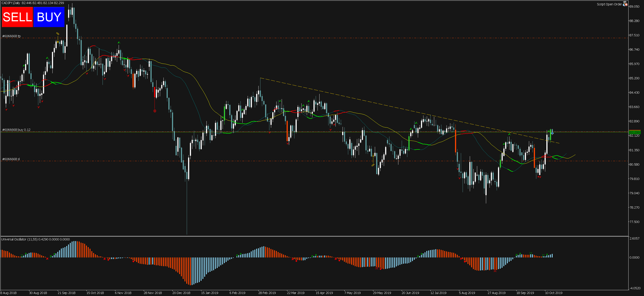Click the green up arrow above the November 2018 peak
This screenshot has height=296, width=644.
pyautogui.click(x=119, y=43)
